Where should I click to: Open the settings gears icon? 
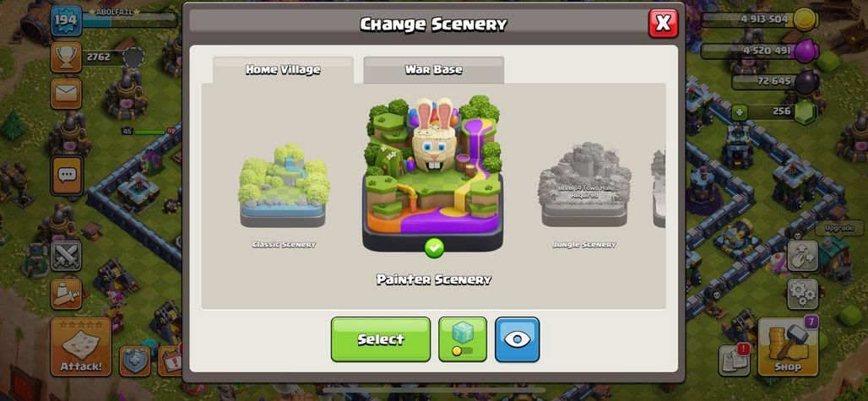tap(803, 294)
